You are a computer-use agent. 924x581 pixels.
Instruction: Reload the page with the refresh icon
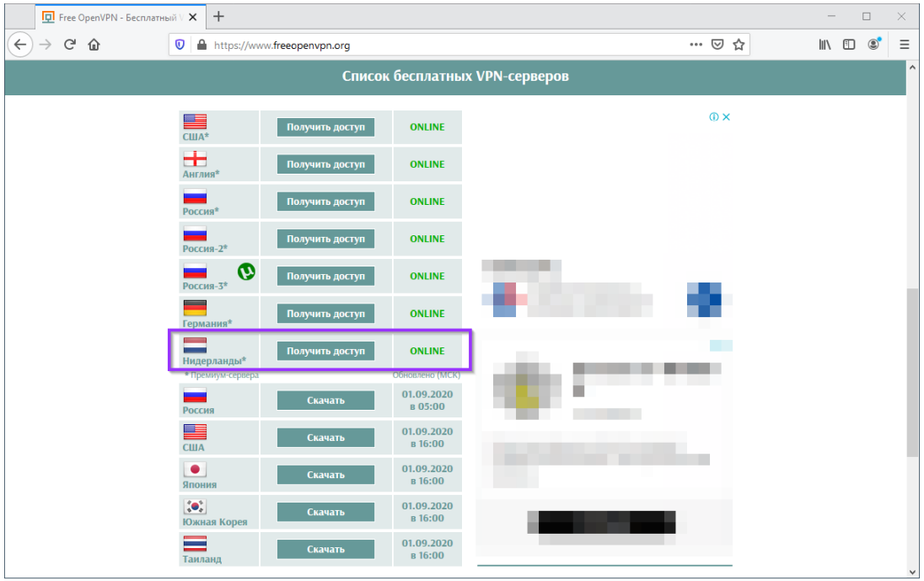click(x=70, y=45)
